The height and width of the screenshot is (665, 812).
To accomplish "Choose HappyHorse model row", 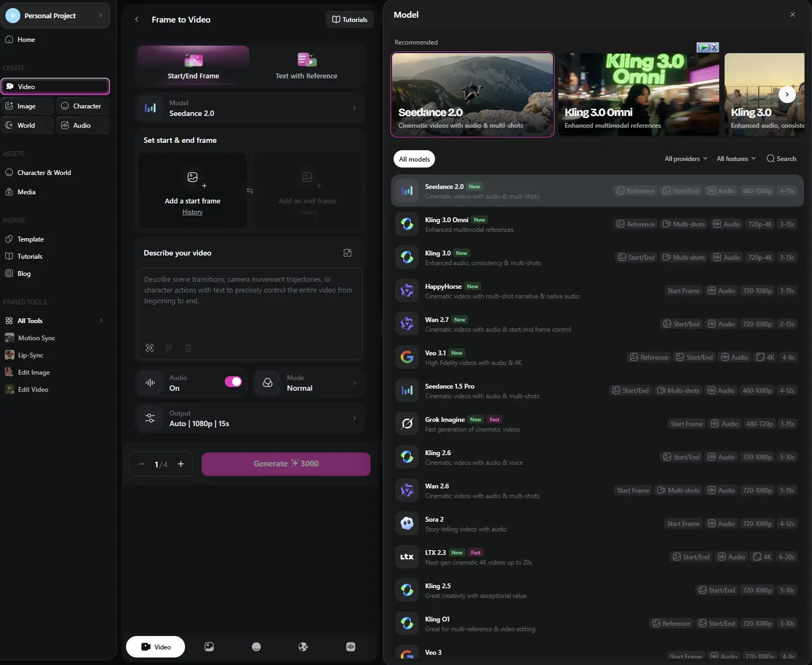I will click(597, 291).
